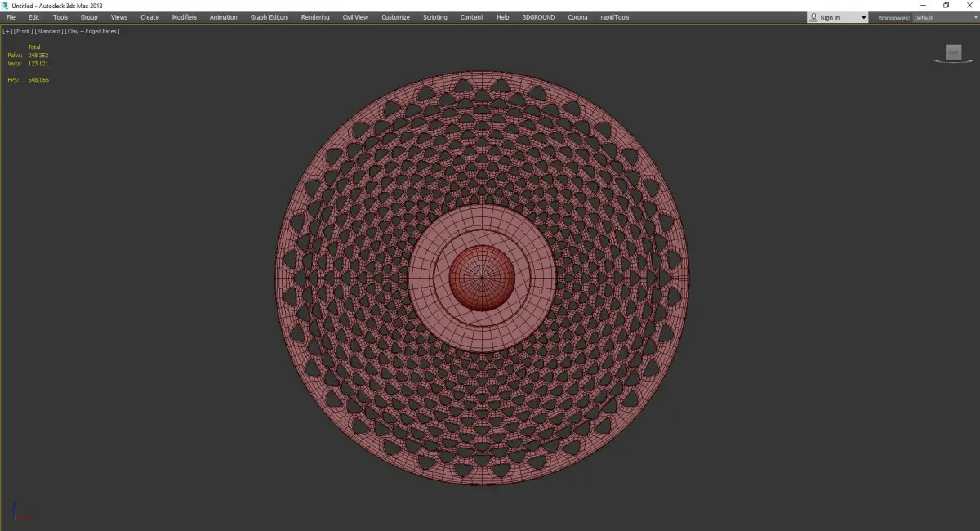980x531 pixels.
Task: Open the [Clay + Edged Faces] per-view menu
Action: (x=92, y=31)
